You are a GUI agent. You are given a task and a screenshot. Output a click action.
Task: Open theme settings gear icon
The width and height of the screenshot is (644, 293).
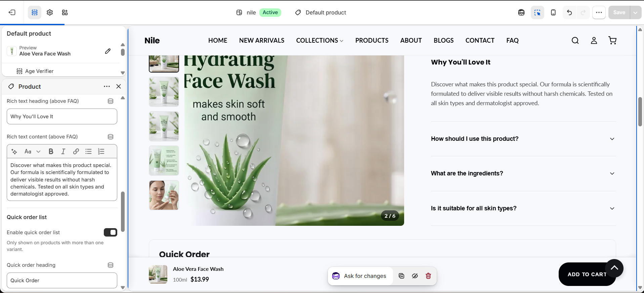pos(50,12)
